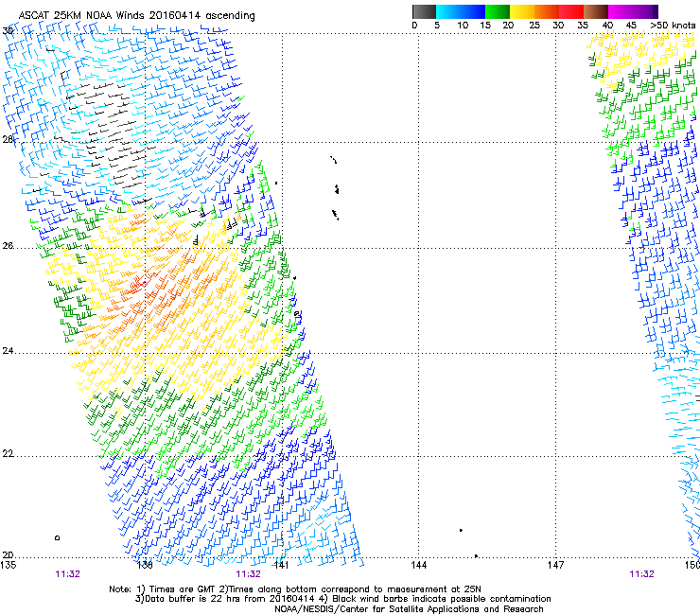
Task: Click the 'Note: 1) Times are GMT' line
Action: tap(294, 589)
